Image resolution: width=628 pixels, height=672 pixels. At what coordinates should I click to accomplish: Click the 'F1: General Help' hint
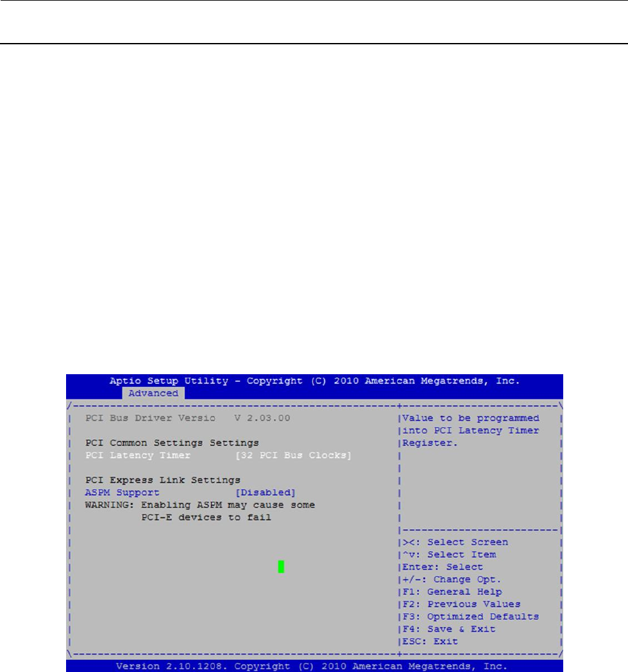tap(452, 592)
